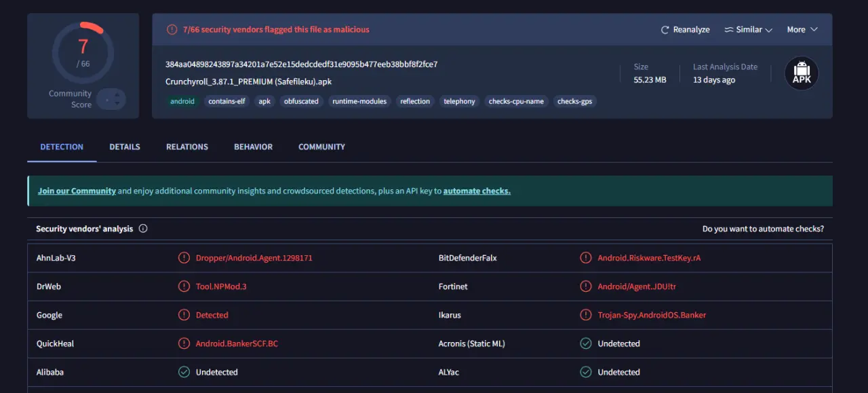This screenshot has width=868, height=393.
Task: Click the Dropper/Android.Agent.1298171 detection result
Action: click(254, 258)
